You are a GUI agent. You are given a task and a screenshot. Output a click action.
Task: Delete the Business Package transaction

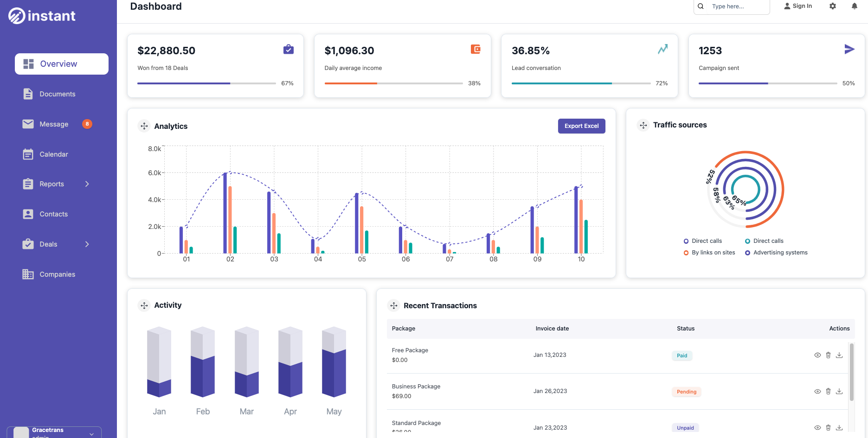828,391
